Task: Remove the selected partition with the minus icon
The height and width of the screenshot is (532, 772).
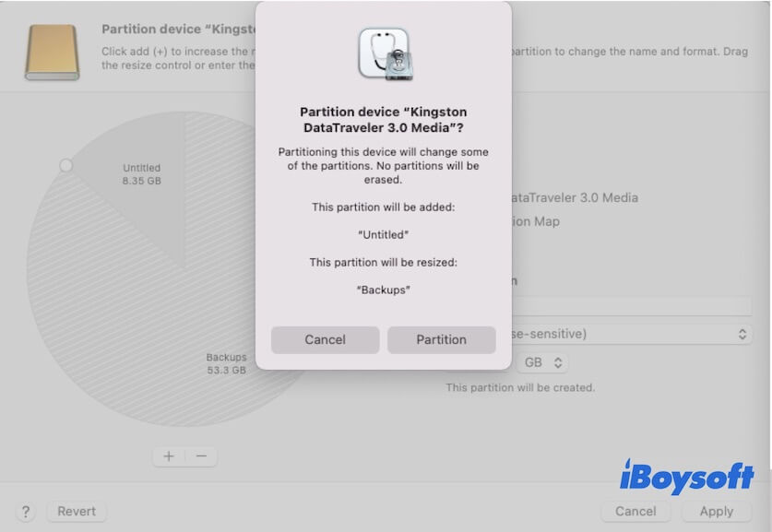Action: (x=202, y=455)
